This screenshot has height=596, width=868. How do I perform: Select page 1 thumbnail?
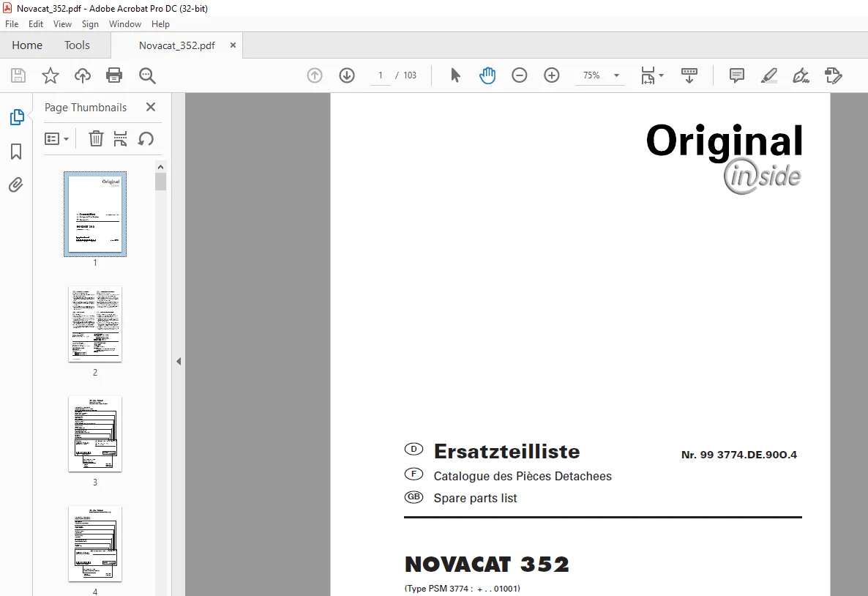click(x=95, y=214)
